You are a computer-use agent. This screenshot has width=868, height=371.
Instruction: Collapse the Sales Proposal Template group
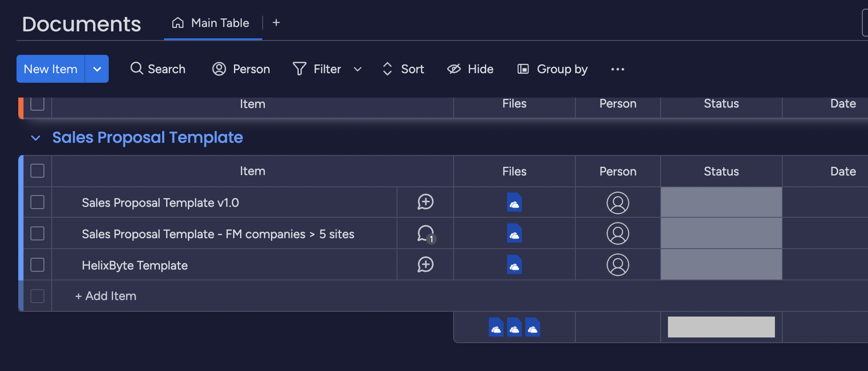[36, 138]
